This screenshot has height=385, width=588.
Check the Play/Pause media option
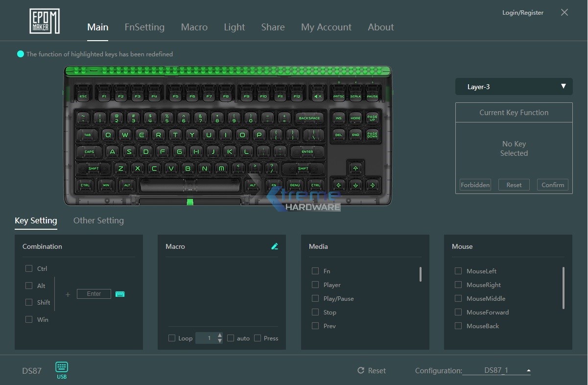[x=316, y=298]
